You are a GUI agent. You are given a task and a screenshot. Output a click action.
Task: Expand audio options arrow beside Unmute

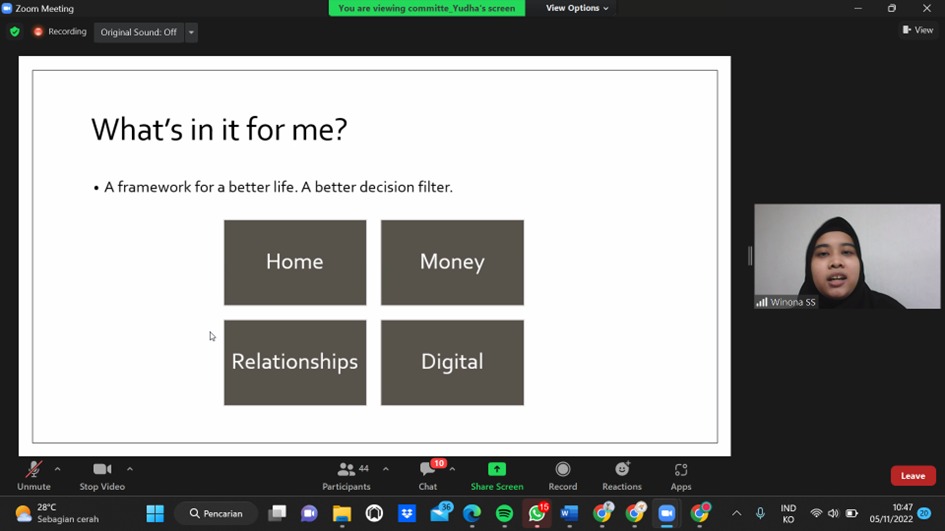57,469
